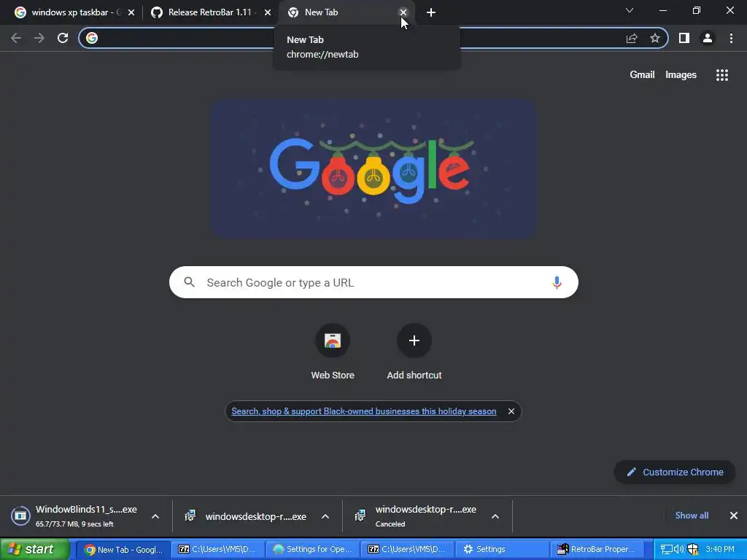
Task: Click the Search Google or type a URL box
Action: click(373, 282)
